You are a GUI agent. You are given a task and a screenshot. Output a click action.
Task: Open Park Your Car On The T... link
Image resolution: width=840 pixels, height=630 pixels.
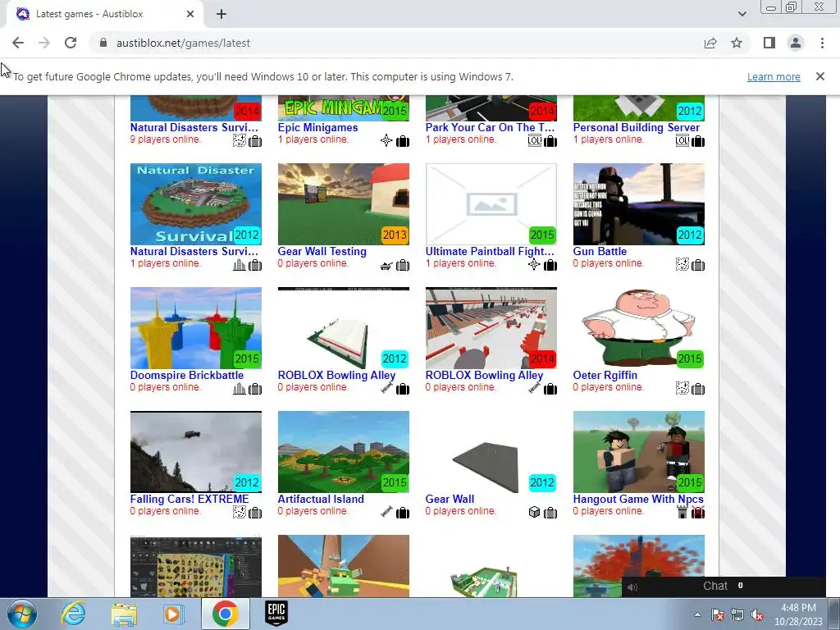tap(490, 127)
